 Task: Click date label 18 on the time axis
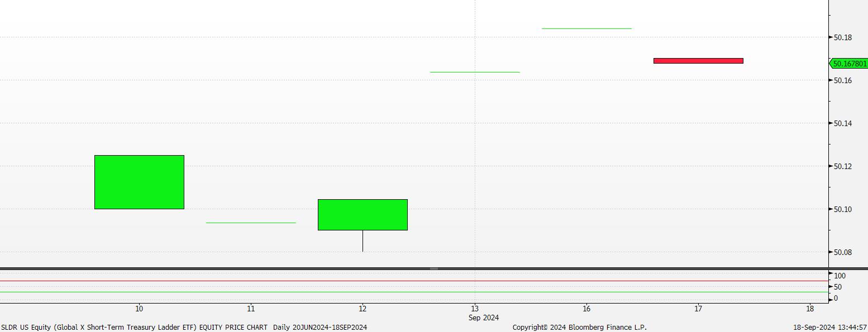(810, 309)
